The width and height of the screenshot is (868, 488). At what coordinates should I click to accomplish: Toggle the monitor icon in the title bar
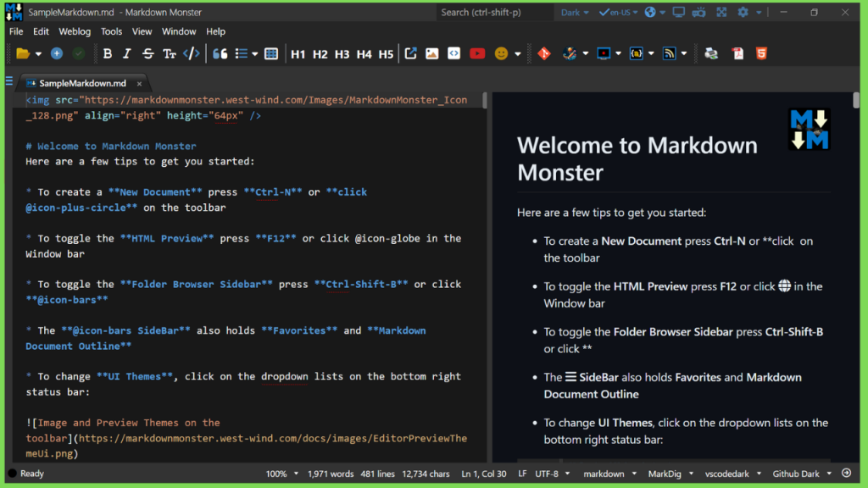[x=679, y=12]
